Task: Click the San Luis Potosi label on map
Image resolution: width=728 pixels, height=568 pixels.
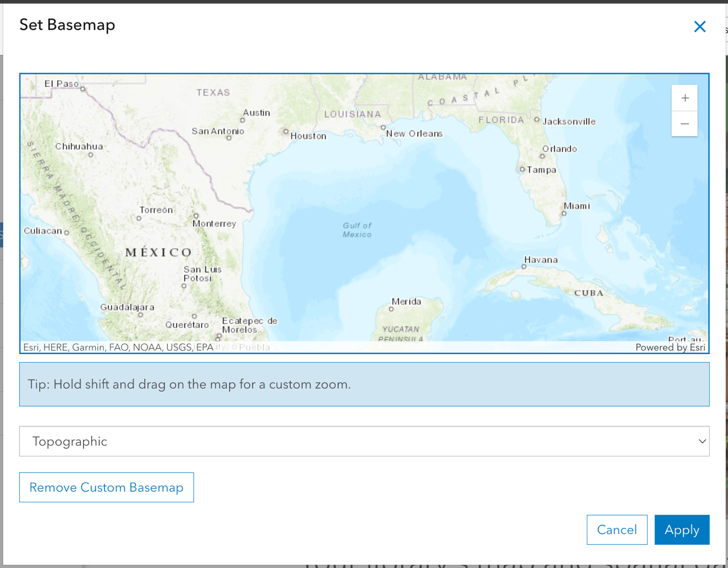Action: tap(203, 274)
